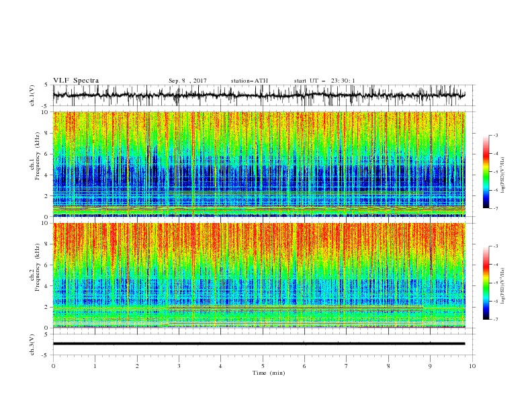Click the '-3' label on ch.1 colorbar
This screenshot has width=532, height=411.
tap(495, 135)
